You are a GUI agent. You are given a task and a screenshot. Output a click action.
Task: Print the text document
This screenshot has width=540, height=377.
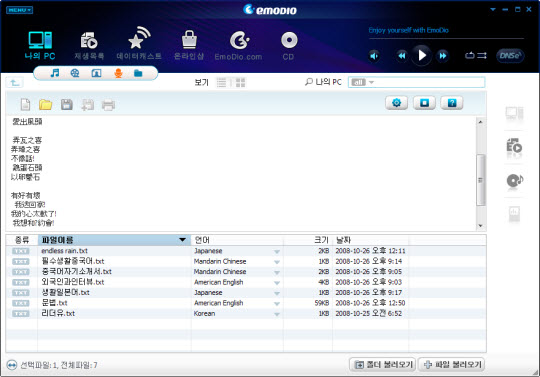108,105
